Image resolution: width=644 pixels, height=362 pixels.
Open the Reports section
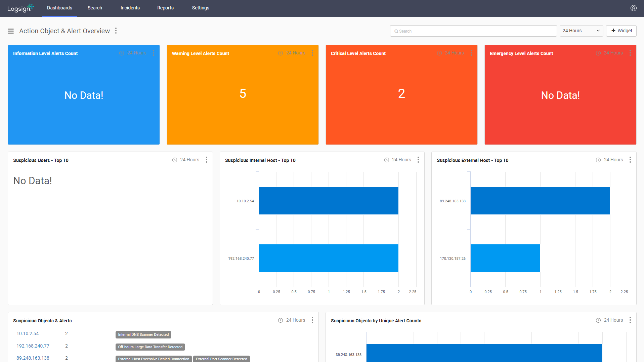pos(165,8)
